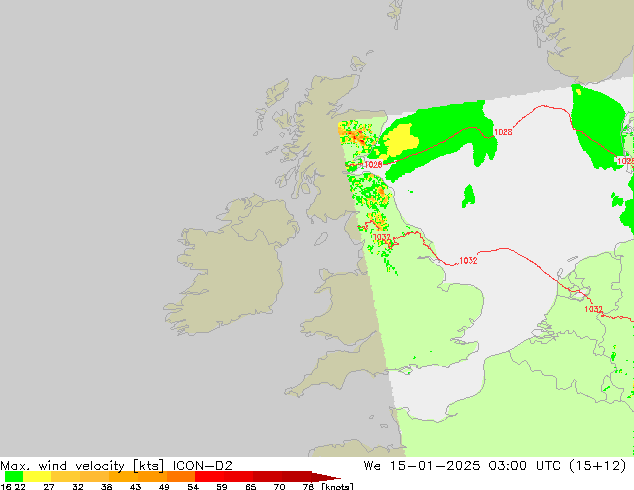Click the yellow wind patch in the North Sea
Image resolution: width=634 pixels, height=490 pixels.
(x=400, y=142)
